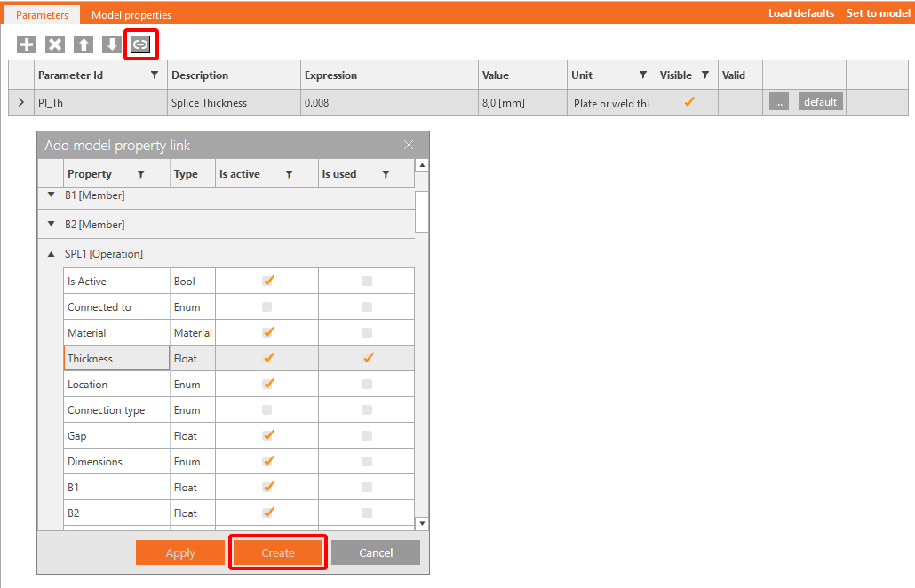The height and width of the screenshot is (588, 915).
Task: Move parameter up with arrow icon
Action: tap(83, 44)
